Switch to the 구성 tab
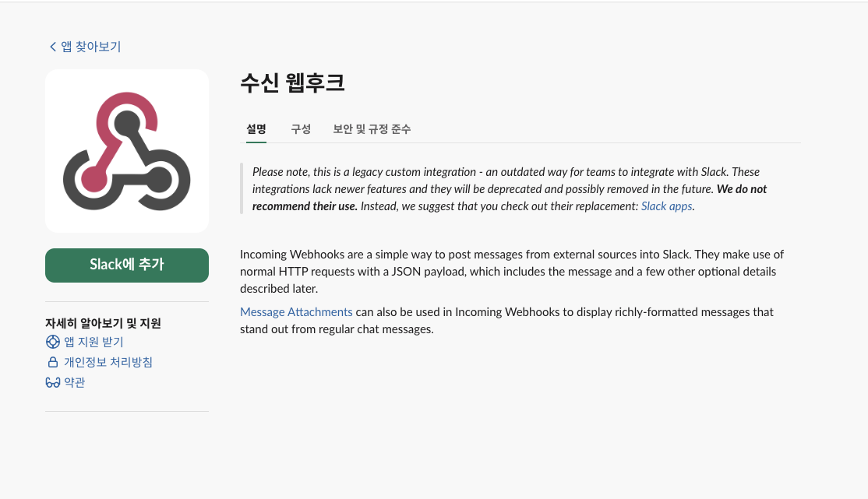The image size is (868, 499). point(301,129)
